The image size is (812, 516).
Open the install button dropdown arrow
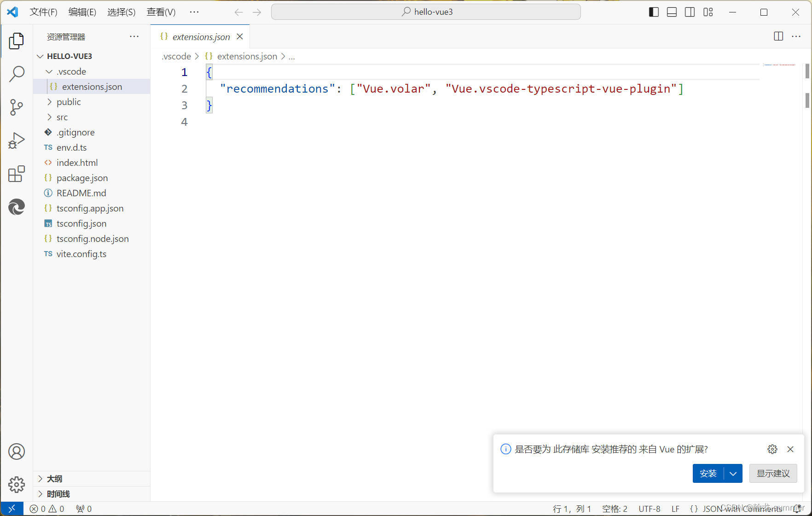[x=733, y=474]
